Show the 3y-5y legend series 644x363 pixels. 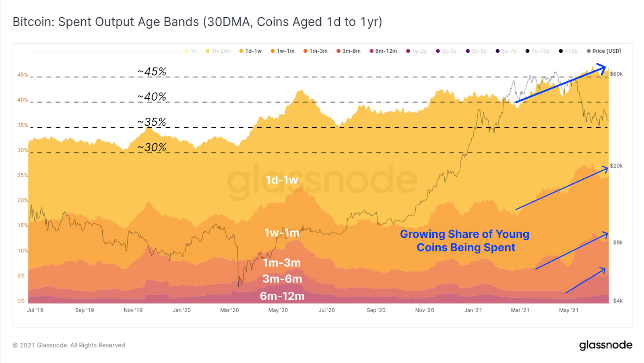tap(476, 51)
